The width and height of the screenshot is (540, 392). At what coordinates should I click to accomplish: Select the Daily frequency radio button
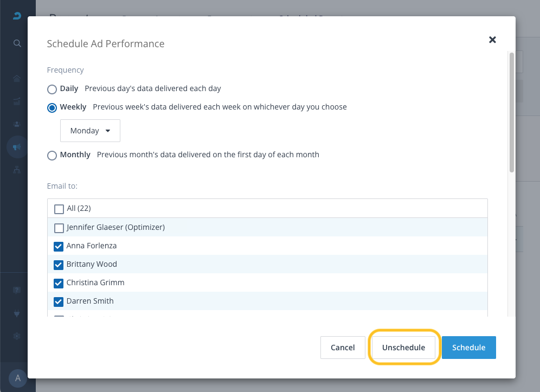(x=52, y=89)
